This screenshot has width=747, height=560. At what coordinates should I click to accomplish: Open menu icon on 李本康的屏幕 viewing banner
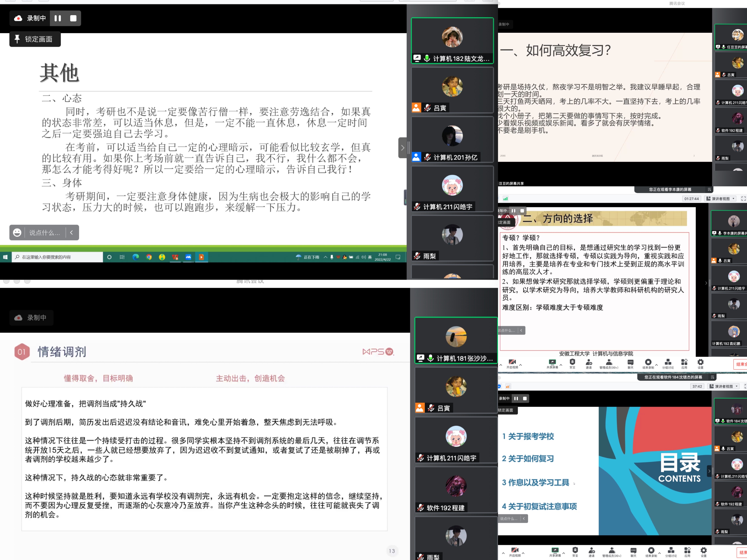[x=709, y=190]
